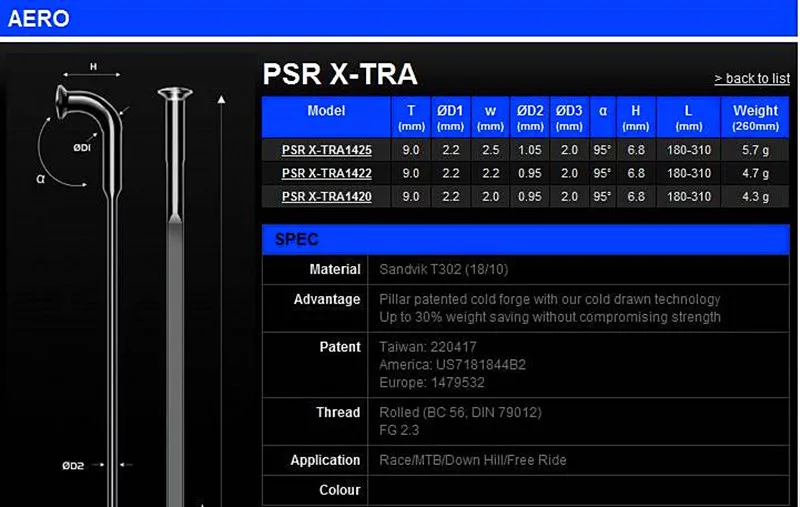Select the T (mm) column header
Viewport: 800px width, 507px height.
point(411,117)
